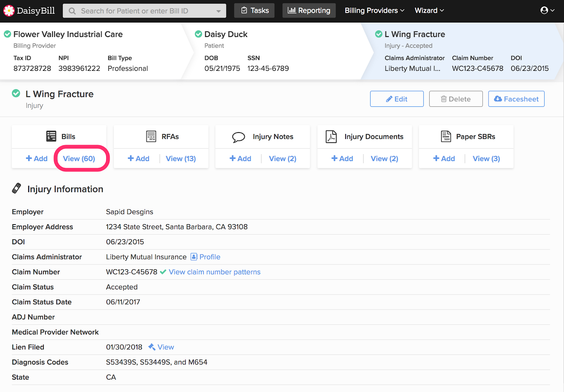Click the green check beside Flower Valley Industrial Care

tap(7, 34)
